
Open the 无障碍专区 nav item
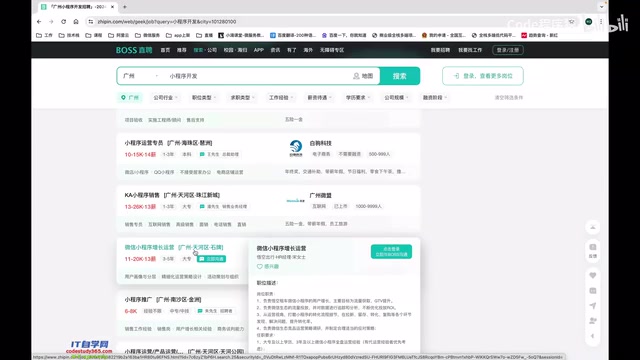(332, 50)
